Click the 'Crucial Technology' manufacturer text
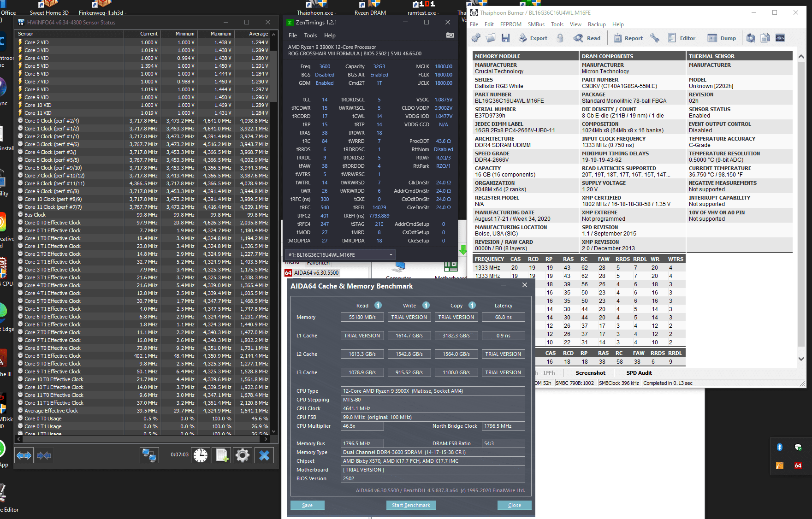 [499, 71]
